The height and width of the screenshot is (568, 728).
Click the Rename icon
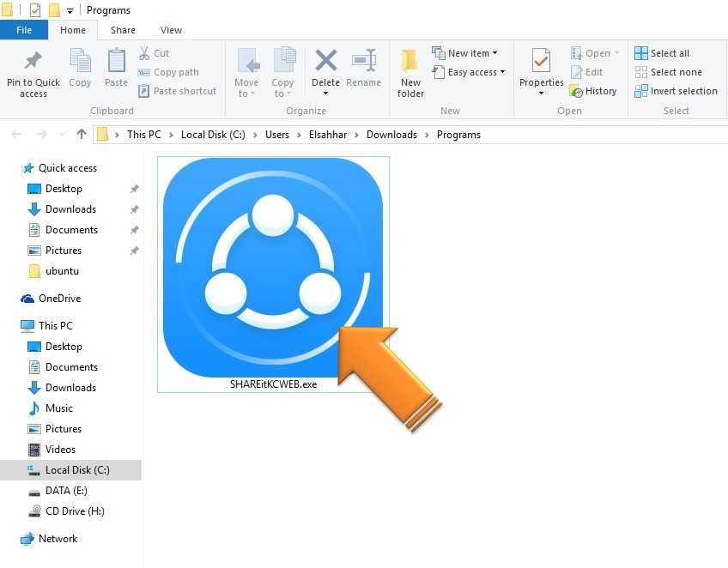[363, 60]
